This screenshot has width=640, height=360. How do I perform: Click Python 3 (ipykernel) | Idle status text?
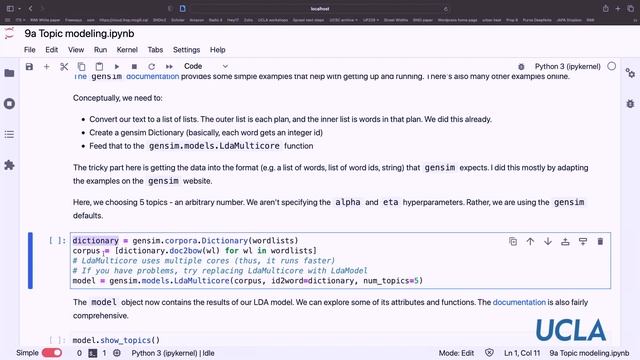click(x=173, y=353)
